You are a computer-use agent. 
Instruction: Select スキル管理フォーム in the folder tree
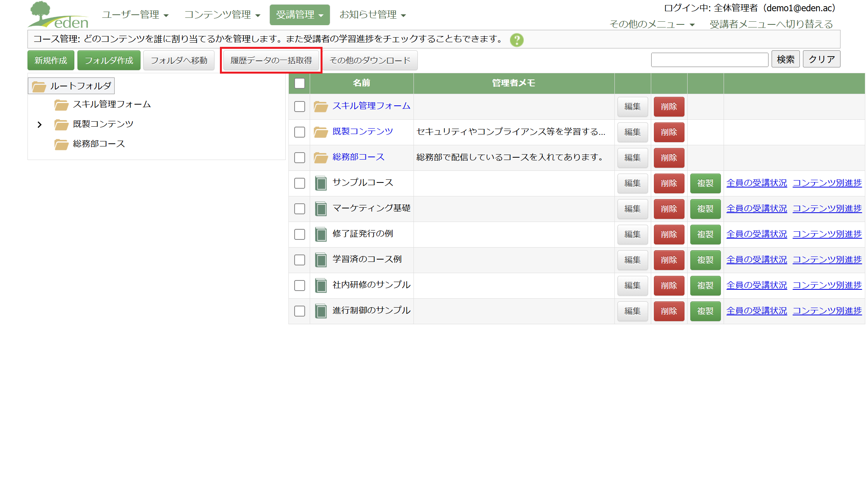pos(112,105)
